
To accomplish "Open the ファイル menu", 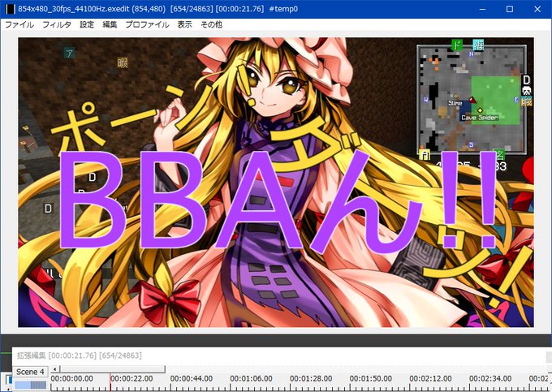I will [19, 24].
